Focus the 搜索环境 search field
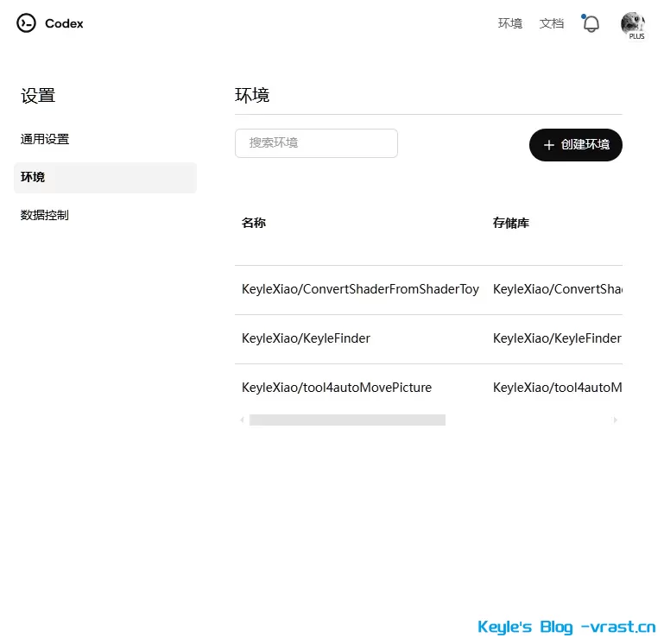Screen dimensions: 664x644 click(316, 143)
